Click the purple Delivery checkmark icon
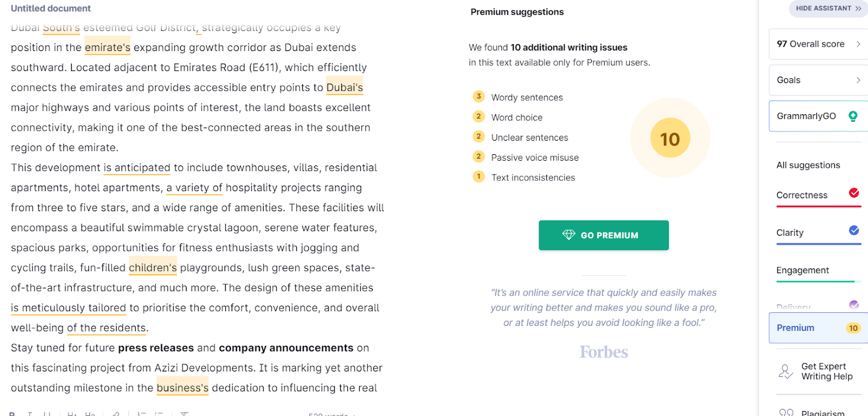 (854, 305)
